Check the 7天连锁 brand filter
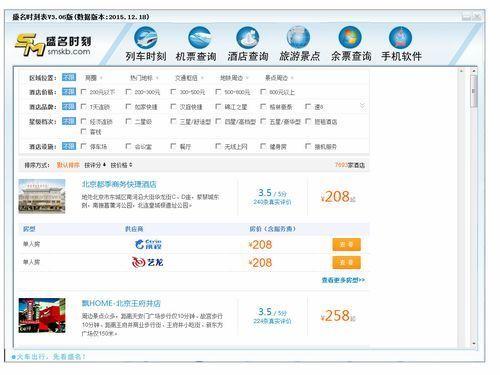The width and height of the screenshot is (500, 375). [x=84, y=107]
